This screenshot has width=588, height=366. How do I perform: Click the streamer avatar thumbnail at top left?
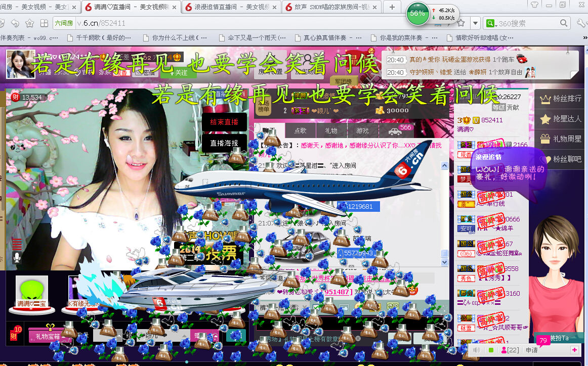click(x=21, y=64)
